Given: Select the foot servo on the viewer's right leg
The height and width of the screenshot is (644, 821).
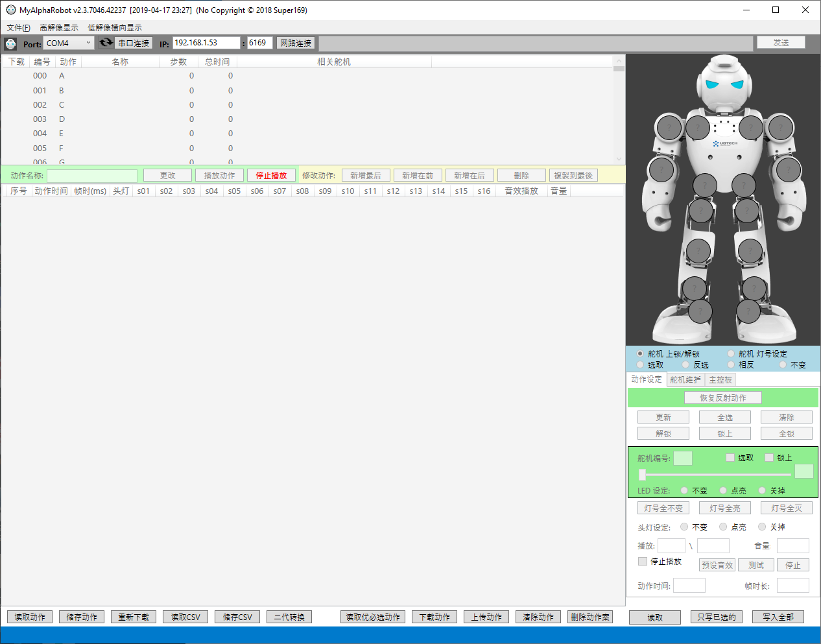Looking at the screenshot, I should click(748, 311).
